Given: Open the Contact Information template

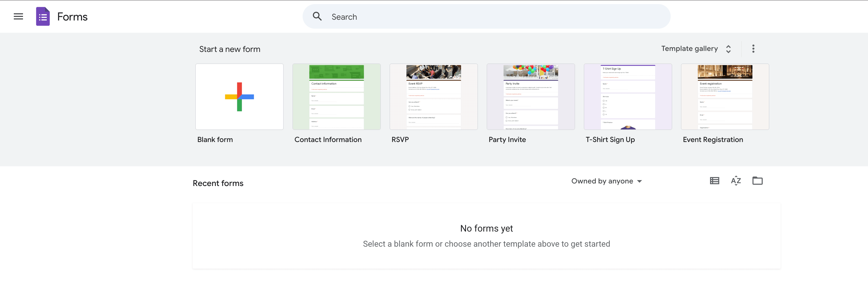Looking at the screenshot, I should click(x=336, y=97).
